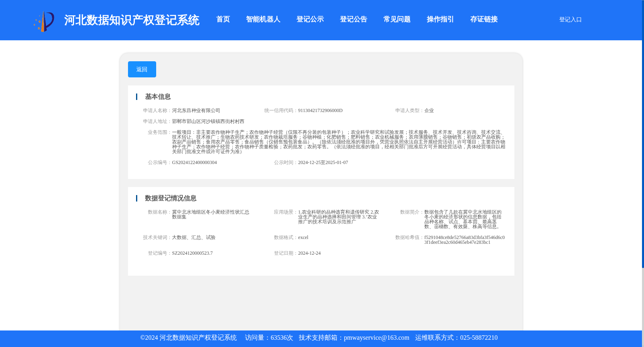Image resolution: width=644 pixels, height=347 pixels.
Task: Click the 统一信用代码 label
Action: 281,110
